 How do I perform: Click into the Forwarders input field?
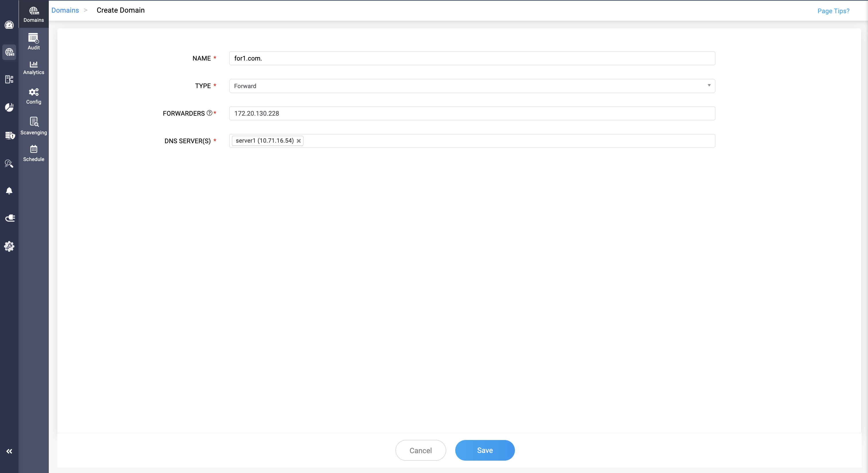point(472,114)
